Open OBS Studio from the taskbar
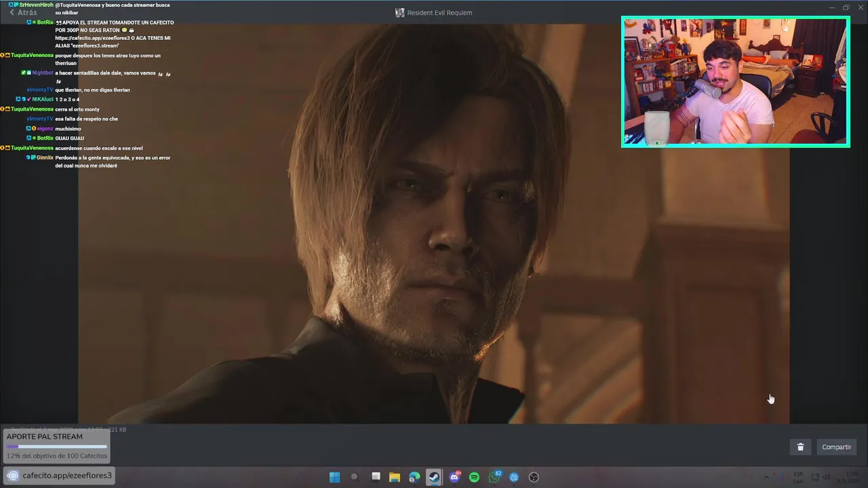This screenshot has width=868, height=488. coord(534,477)
